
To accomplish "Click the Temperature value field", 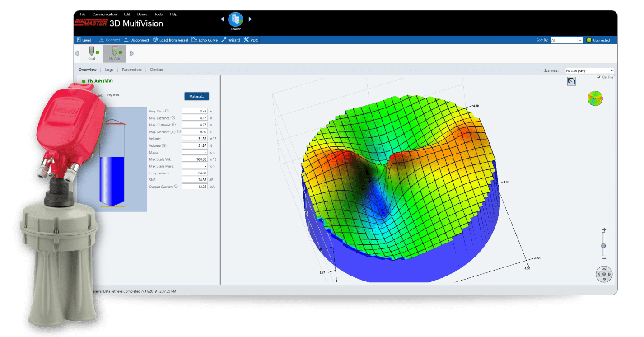I will point(195,173).
